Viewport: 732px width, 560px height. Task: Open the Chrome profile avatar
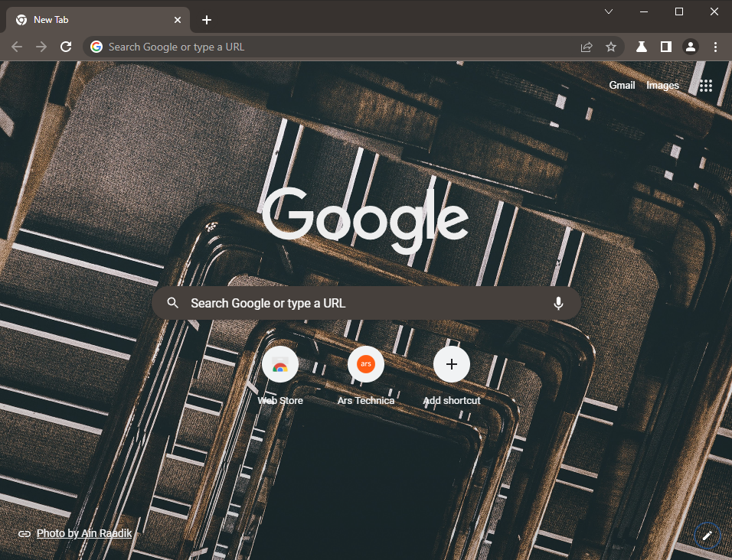pos(691,47)
